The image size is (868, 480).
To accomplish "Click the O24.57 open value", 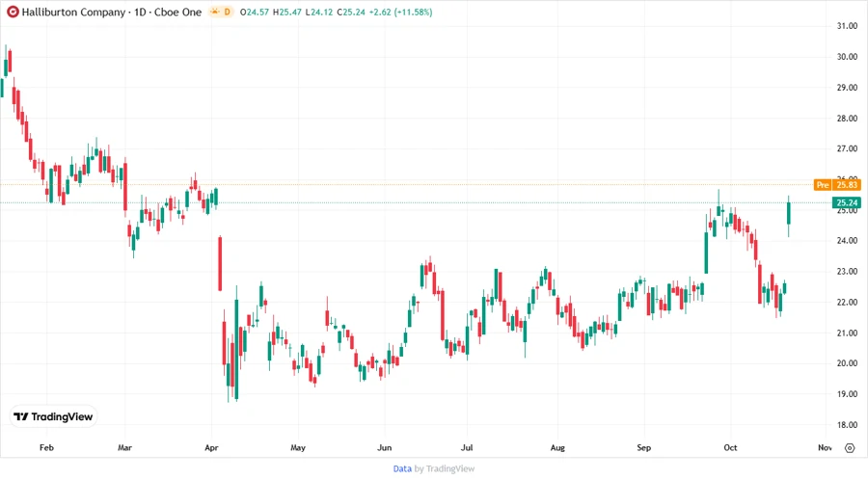I will pos(254,13).
